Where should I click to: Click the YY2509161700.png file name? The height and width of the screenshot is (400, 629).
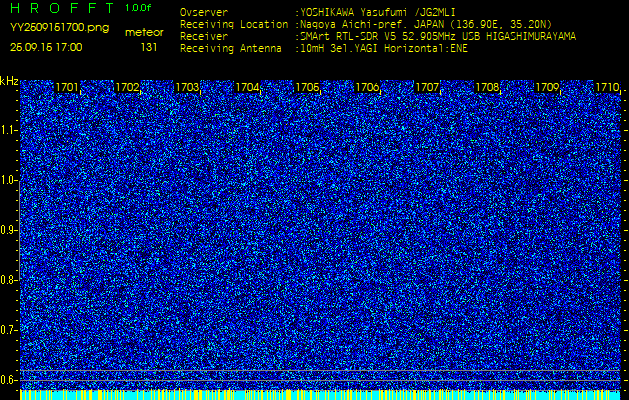59,28
